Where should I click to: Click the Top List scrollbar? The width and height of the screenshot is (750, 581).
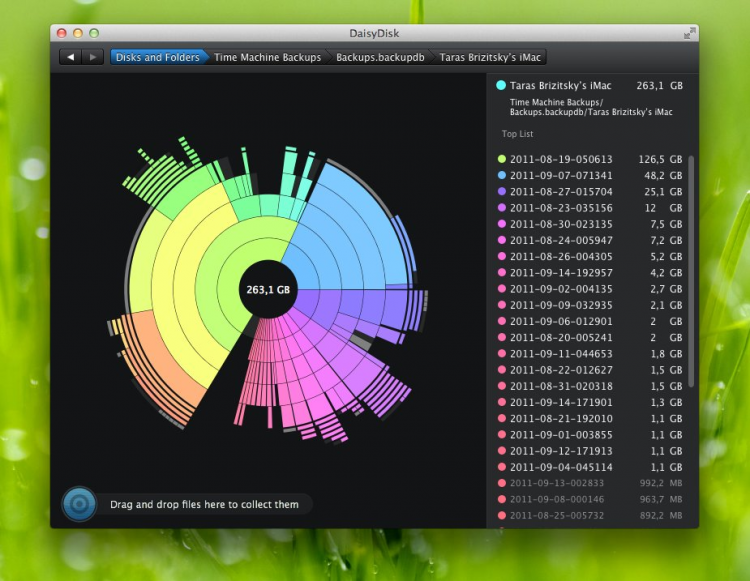(691, 270)
